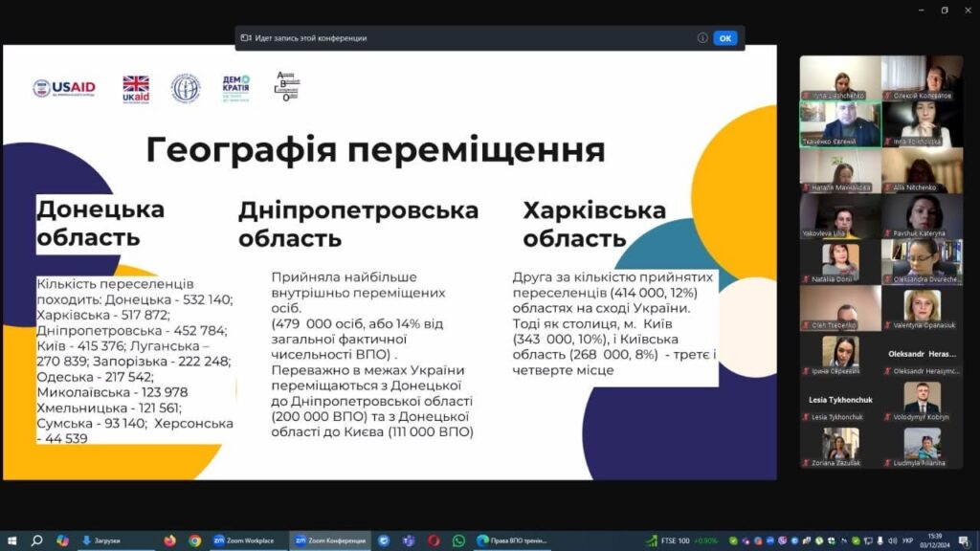Switch the УКР keyboard language indicator

click(906, 540)
